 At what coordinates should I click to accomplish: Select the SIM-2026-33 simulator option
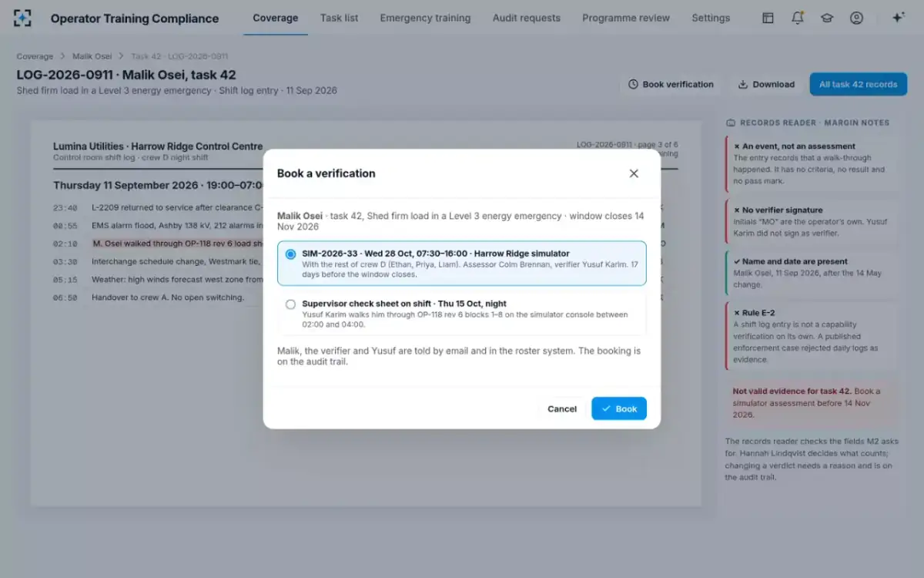(x=462, y=264)
